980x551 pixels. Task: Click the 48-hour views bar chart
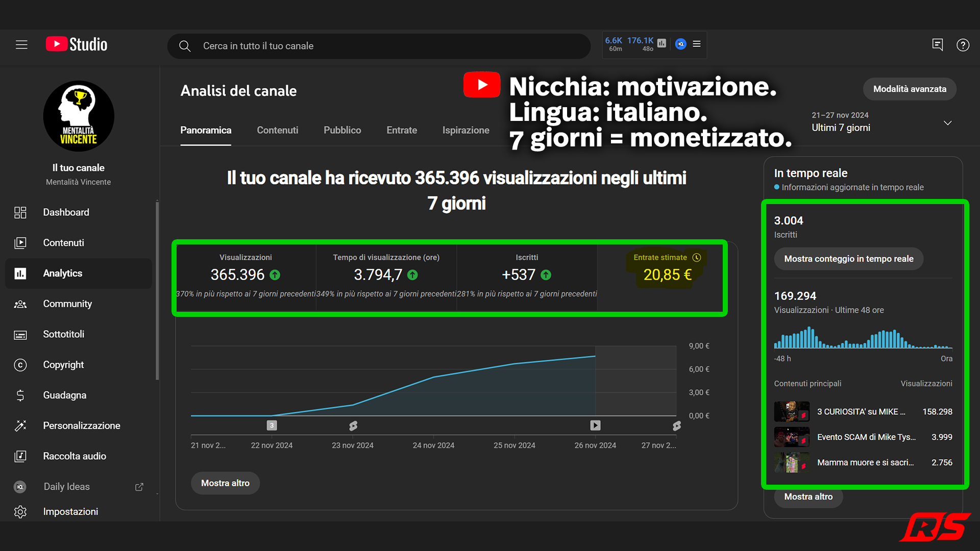click(x=863, y=338)
